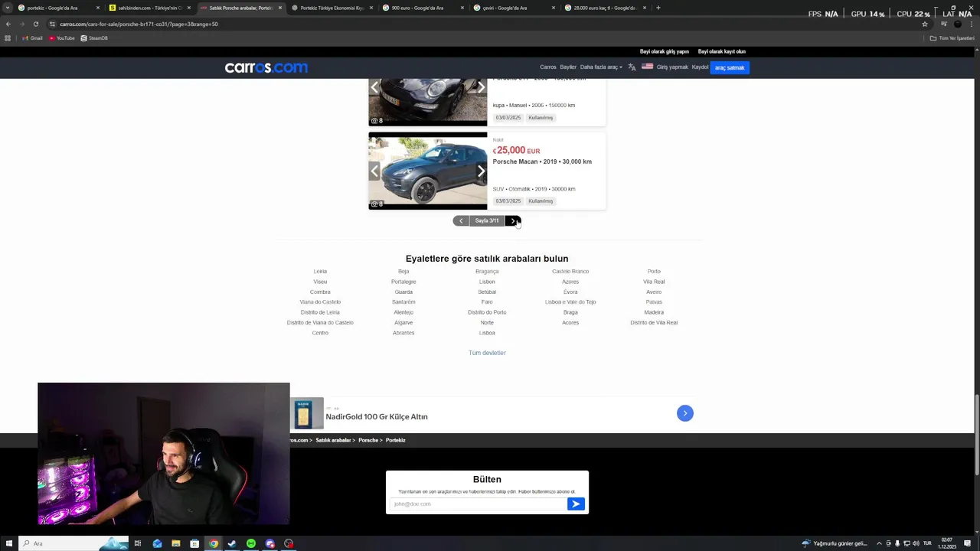This screenshot has height=551, width=980.
Task: Open Chrome apps grid in bookmarks bar
Action: pyautogui.click(x=8, y=38)
